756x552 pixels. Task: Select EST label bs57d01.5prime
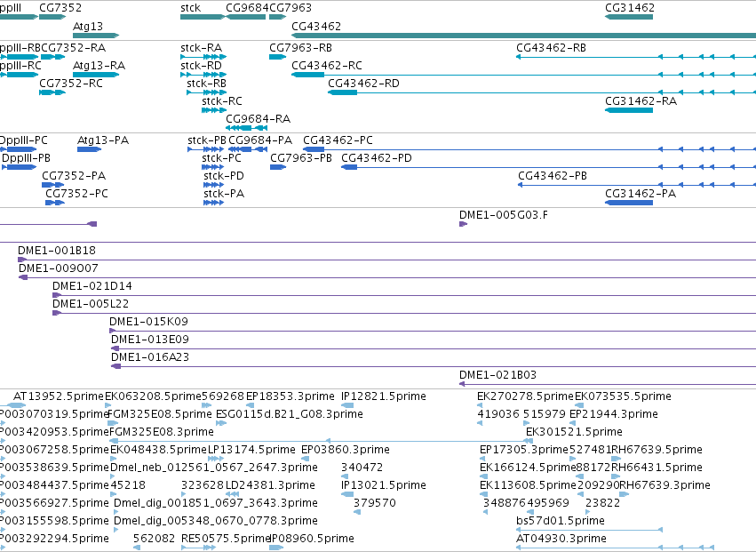coord(561,522)
